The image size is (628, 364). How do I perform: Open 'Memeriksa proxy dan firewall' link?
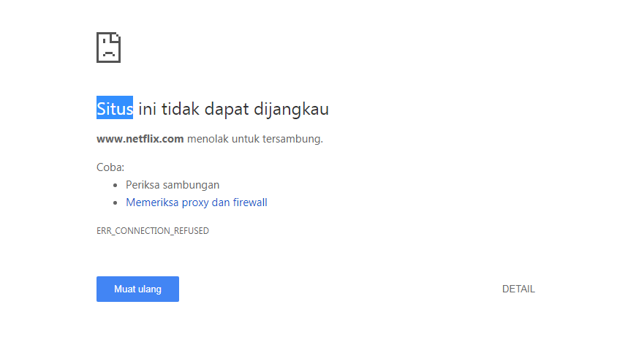click(196, 202)
